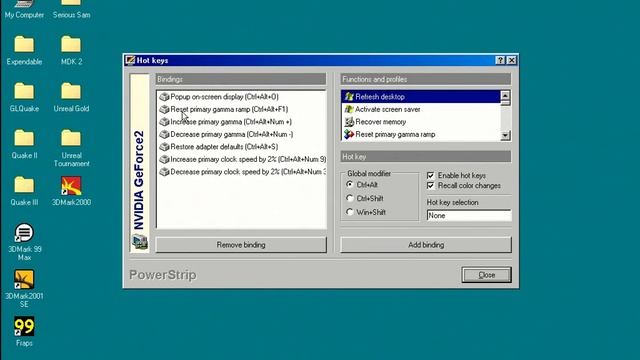This screenshot has width=640, height=360.
Task: Select the GLQuake folder icon
Action: 24,91
